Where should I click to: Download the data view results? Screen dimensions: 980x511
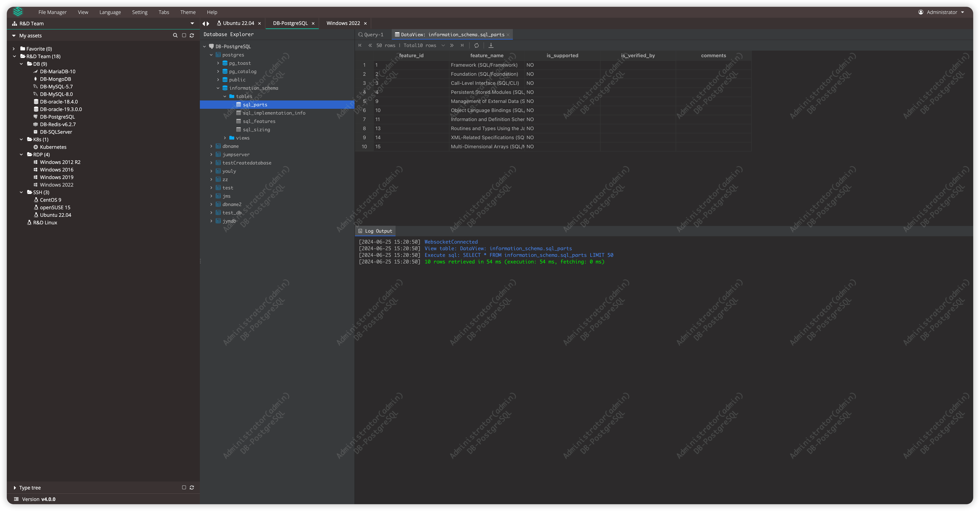click(491, 45)
